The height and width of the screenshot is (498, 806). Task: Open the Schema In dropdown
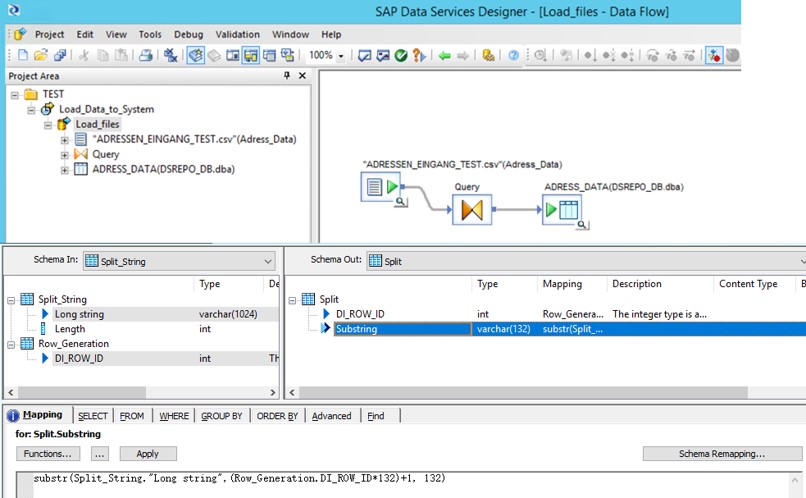[x=267, y=261]
